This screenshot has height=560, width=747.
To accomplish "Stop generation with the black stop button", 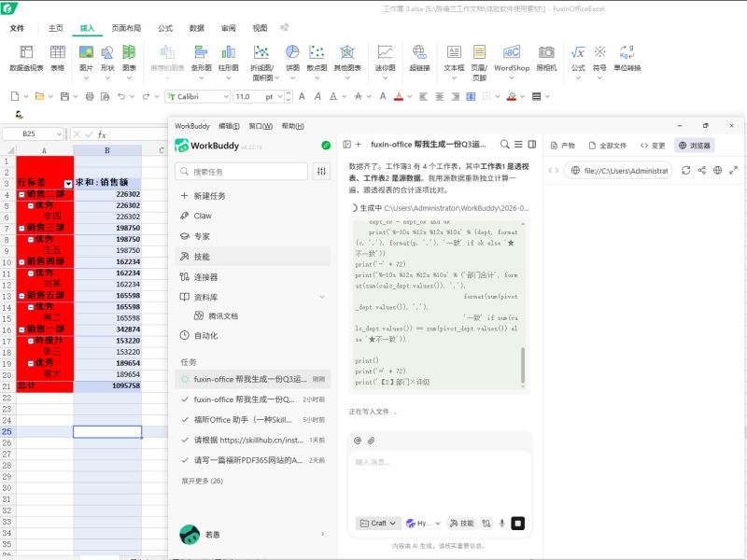I will 517,524.
